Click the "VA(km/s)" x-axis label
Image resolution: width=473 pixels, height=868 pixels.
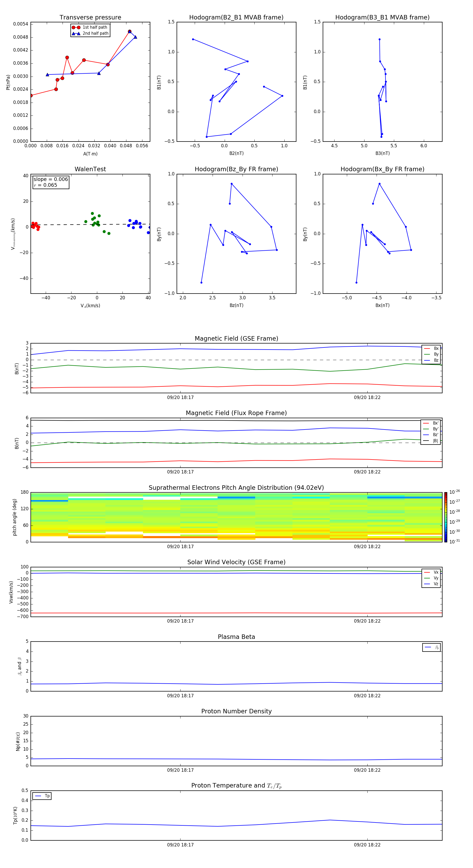(x=90, y=306)
